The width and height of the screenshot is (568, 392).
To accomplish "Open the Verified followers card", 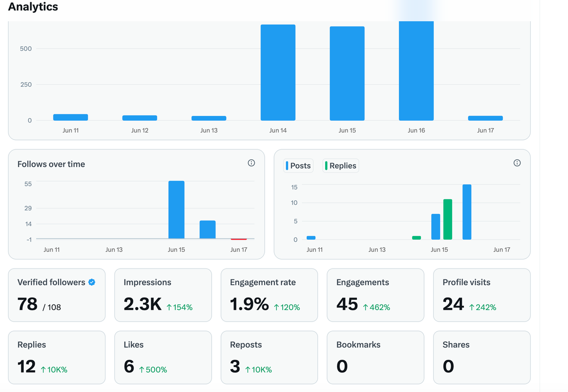I will (57, 295).
